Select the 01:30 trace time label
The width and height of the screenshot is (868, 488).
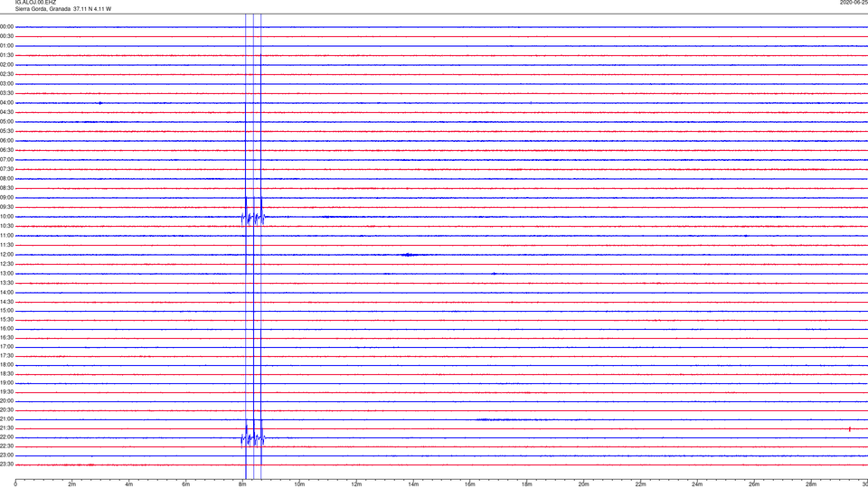coord(6,55)
